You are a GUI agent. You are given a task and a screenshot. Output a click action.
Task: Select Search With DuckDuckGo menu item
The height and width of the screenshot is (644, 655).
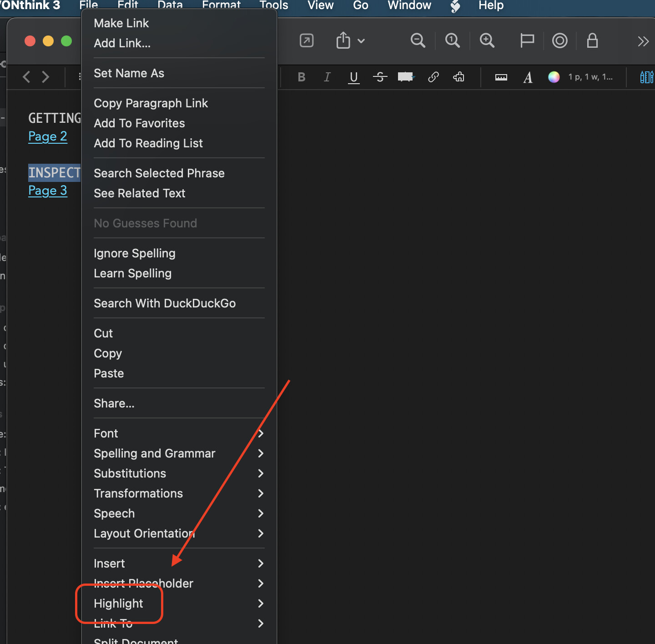click(x=165, y=303)
